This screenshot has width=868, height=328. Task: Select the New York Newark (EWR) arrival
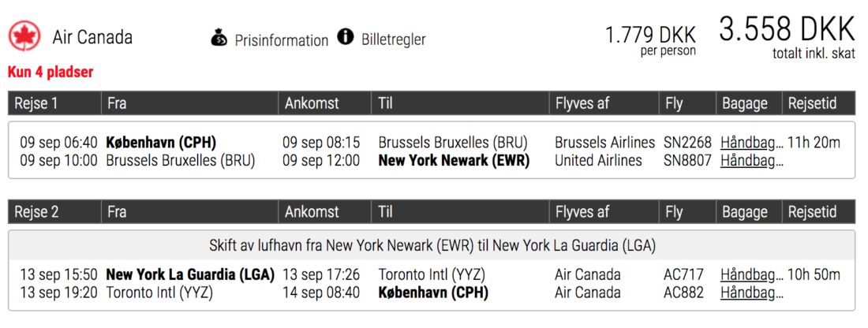(x=454, y=161)
